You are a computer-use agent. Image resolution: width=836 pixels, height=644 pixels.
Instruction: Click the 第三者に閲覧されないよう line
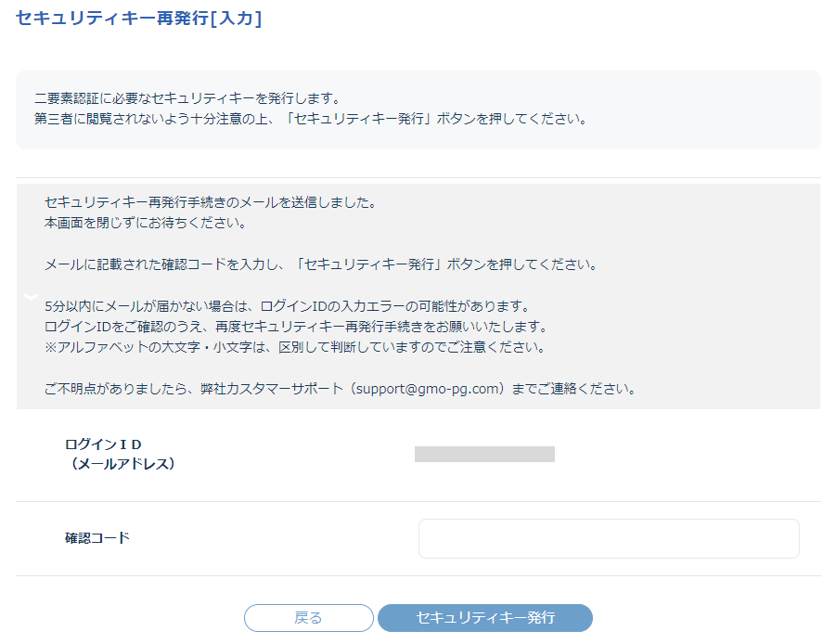click(311, 119)
